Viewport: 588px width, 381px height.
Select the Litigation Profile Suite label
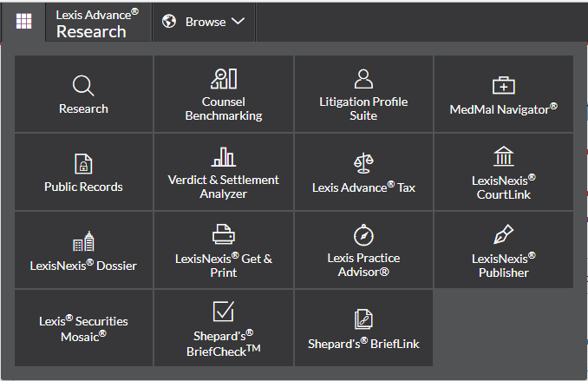click(x=363, y=108)
